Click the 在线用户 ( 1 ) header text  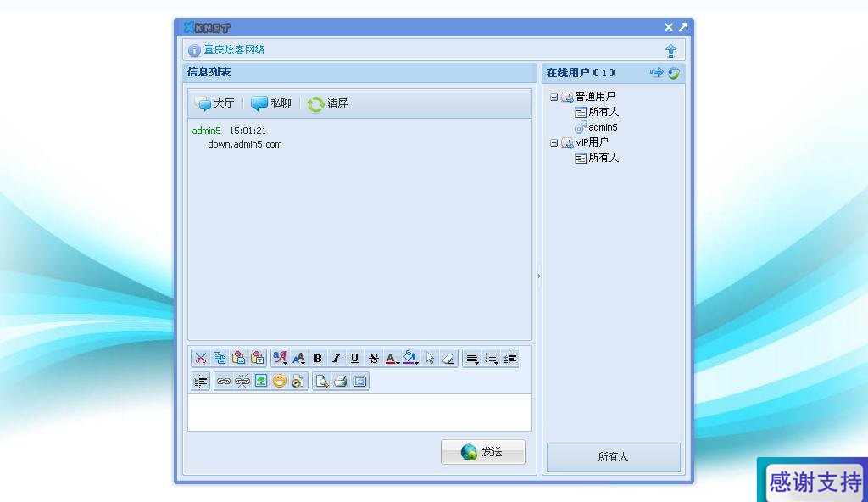click(x=581, y=73)
